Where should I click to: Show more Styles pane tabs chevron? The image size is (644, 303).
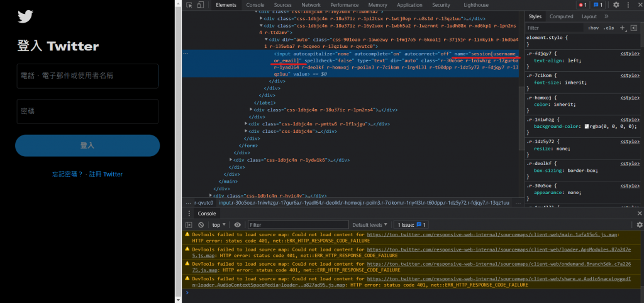(607, 16)
